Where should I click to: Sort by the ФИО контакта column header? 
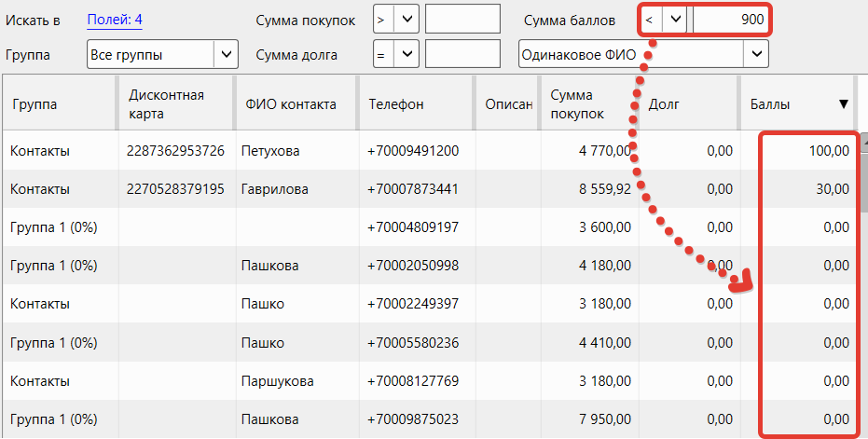coord(297,104)
